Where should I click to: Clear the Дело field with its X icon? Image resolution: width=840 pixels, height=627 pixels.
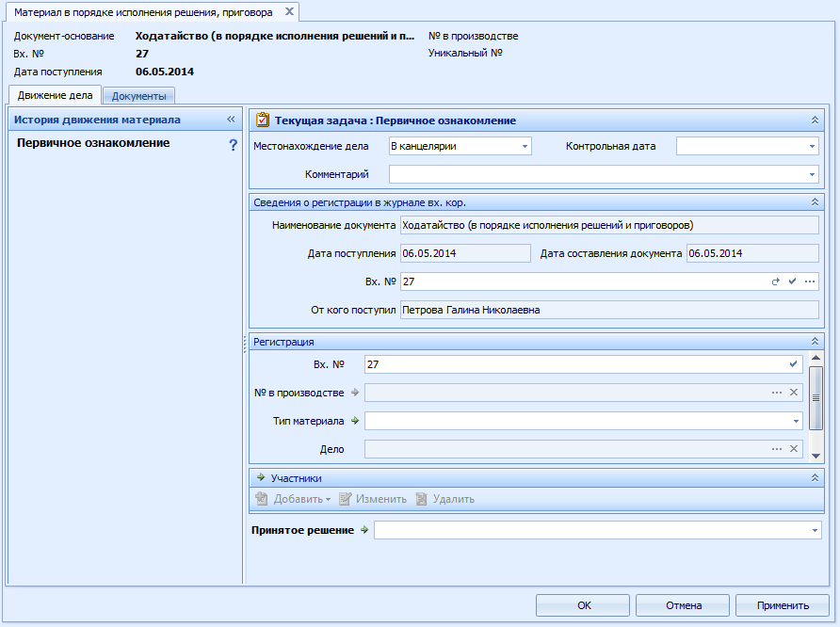(794, 449)
